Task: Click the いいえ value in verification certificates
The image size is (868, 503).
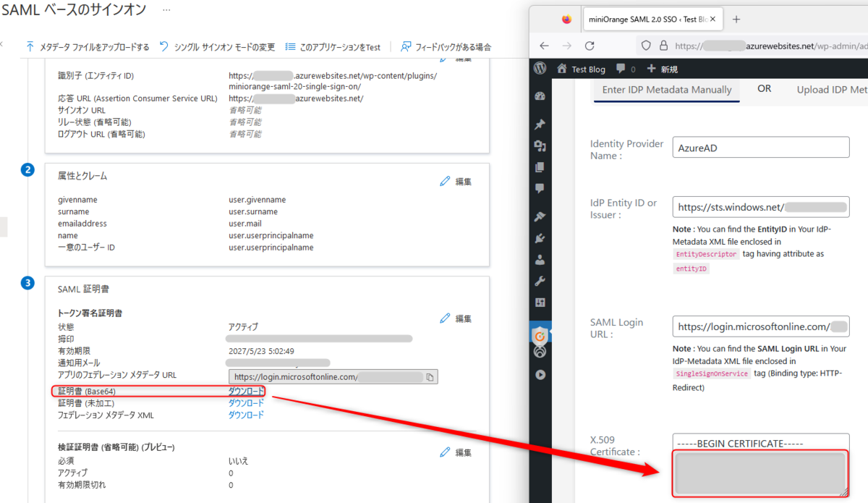Action: point(239,461)
